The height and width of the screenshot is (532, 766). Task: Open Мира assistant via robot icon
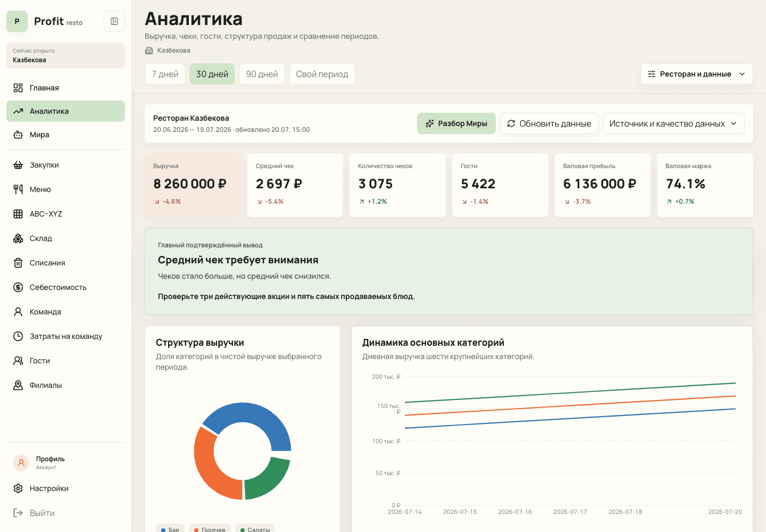point(18,135)
